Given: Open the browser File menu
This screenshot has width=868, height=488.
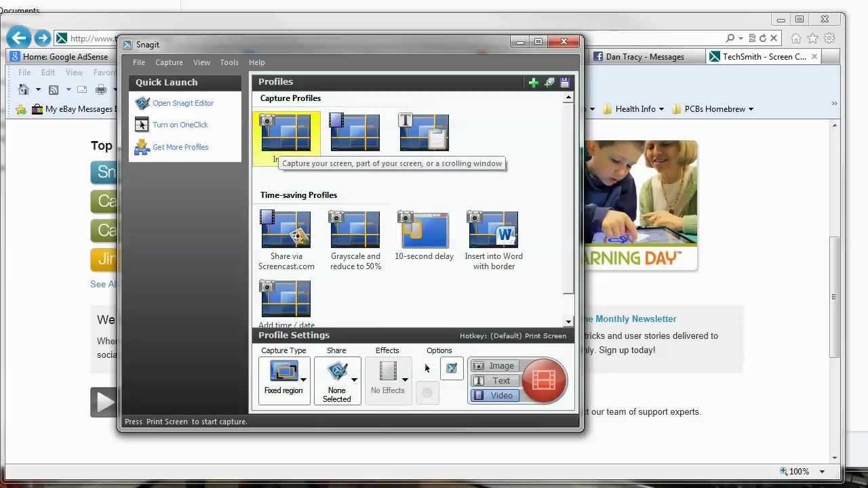Looking at the screenshot, I should click(x=24, y=73).
